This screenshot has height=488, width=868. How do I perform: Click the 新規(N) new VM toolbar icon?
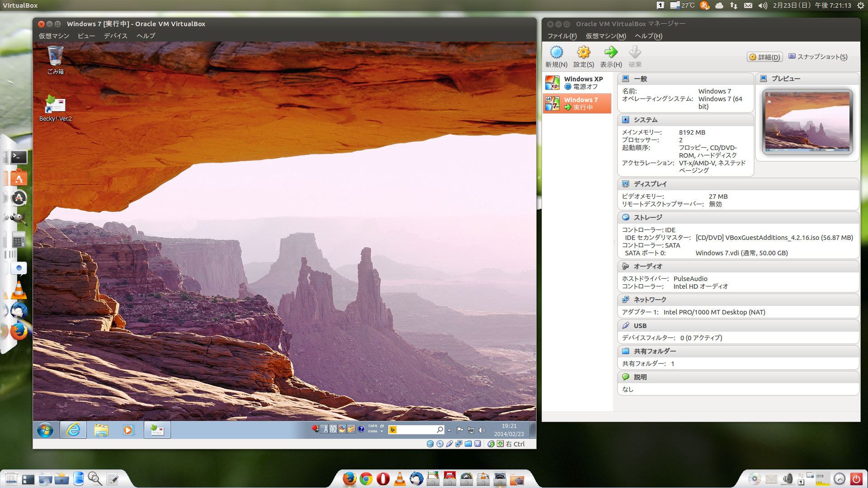pyautogui.click(x=556, y=57)
